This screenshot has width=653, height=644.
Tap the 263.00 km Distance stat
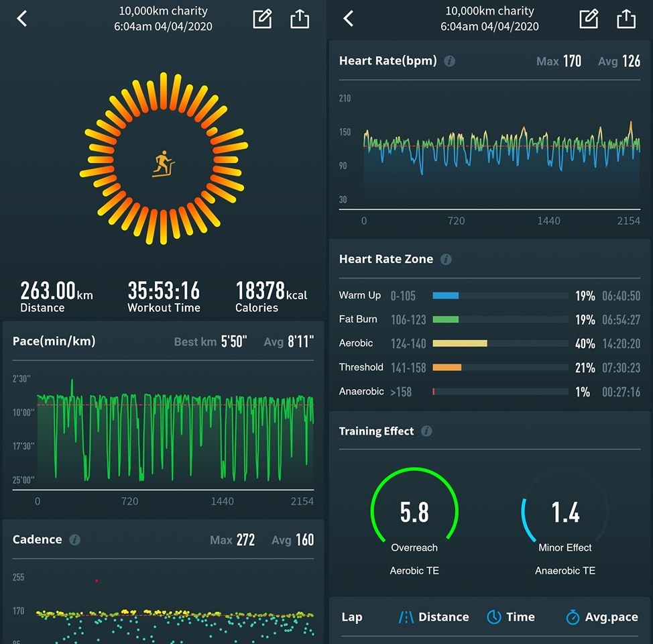point(56,297)
